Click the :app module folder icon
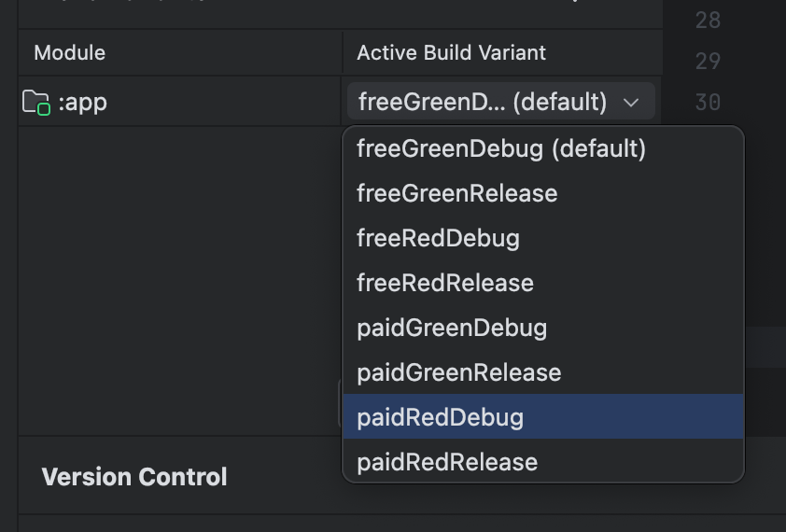 click(35, 103)
